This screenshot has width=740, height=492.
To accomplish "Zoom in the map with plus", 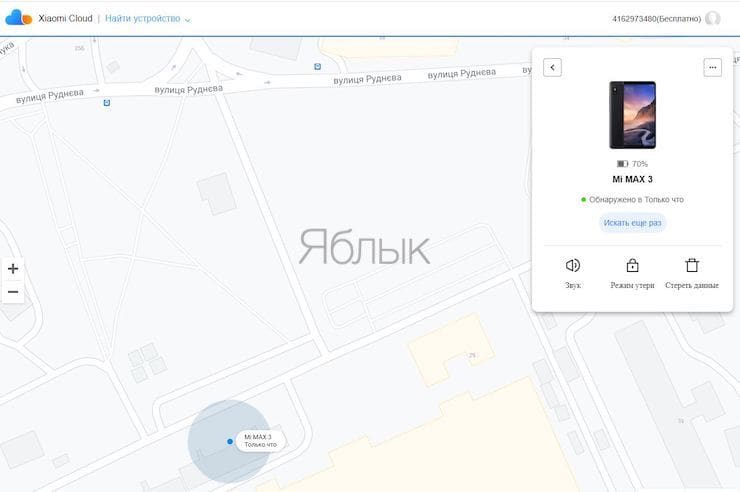I will 13,269.
